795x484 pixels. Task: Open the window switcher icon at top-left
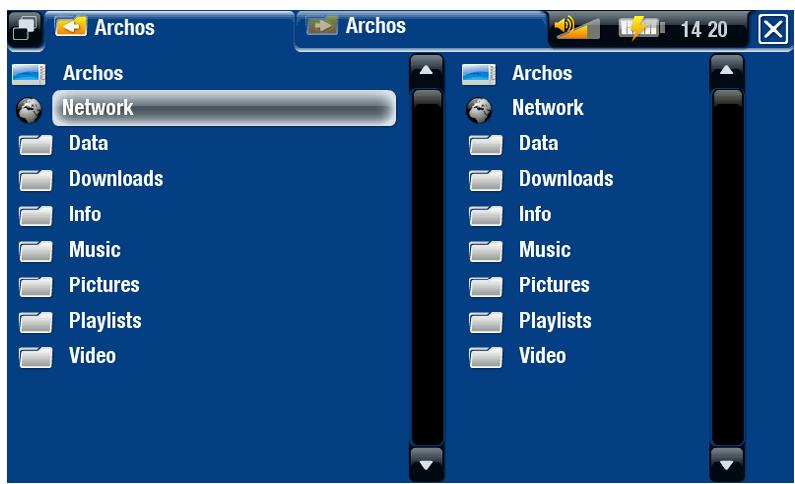tap(25, 28)
